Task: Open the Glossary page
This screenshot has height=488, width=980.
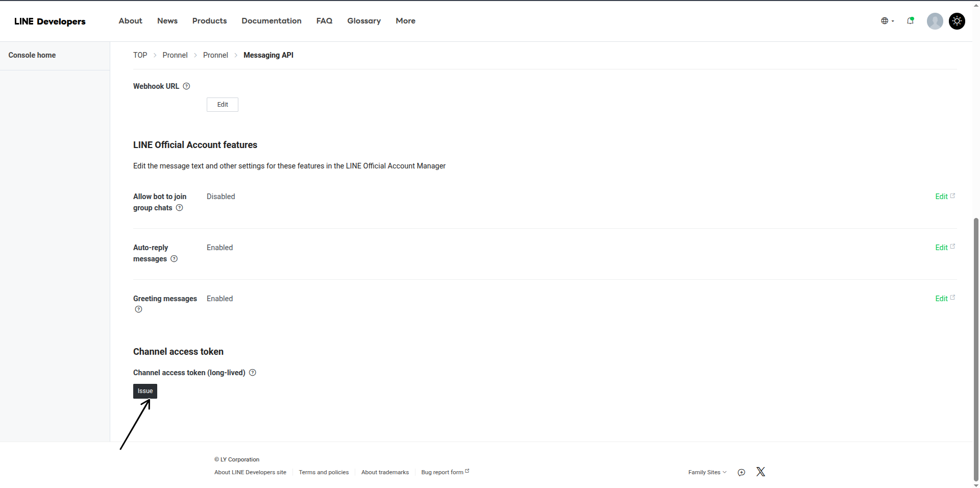Action: point(364,21)
